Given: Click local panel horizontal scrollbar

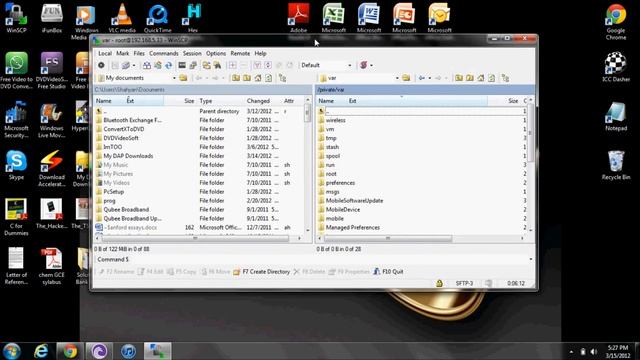Looking at the screenshot, I should coord(195,238).
